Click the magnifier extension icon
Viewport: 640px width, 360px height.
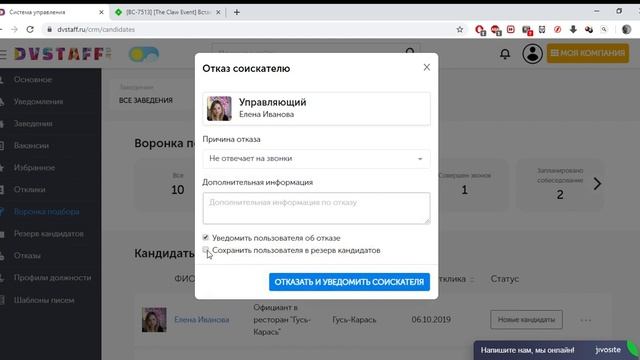click(x=604, y=29)
